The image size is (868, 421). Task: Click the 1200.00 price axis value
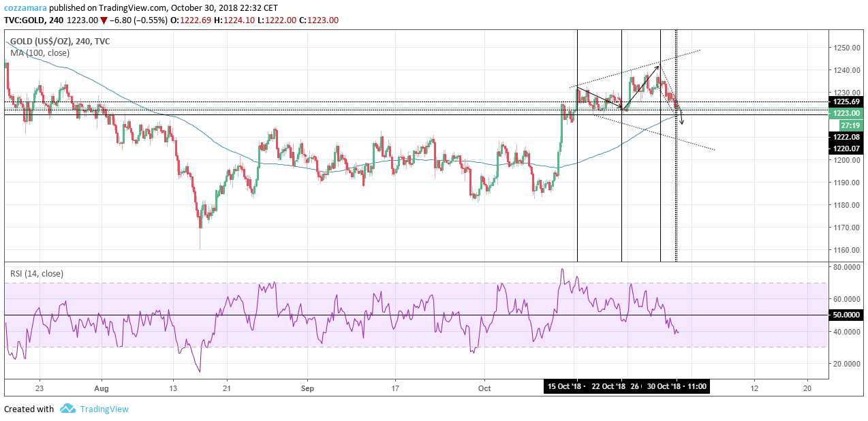[x=846, y=160]
